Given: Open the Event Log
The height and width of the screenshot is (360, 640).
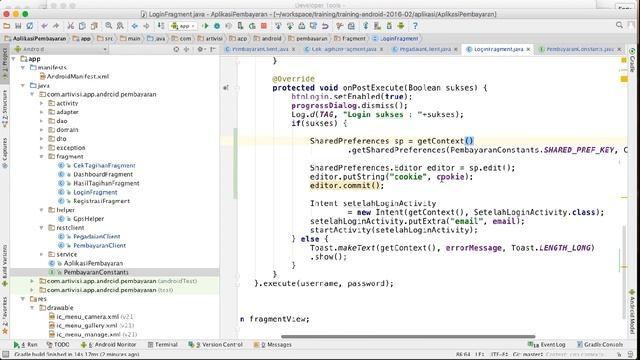Looking at the screenshot, I should click(547, 344).
